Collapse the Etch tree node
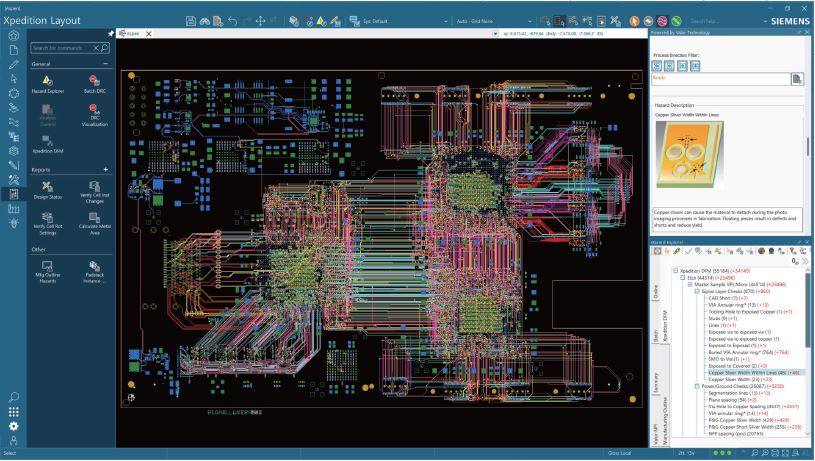The height and width of the screenshot is (461, 815). (683, 278)
